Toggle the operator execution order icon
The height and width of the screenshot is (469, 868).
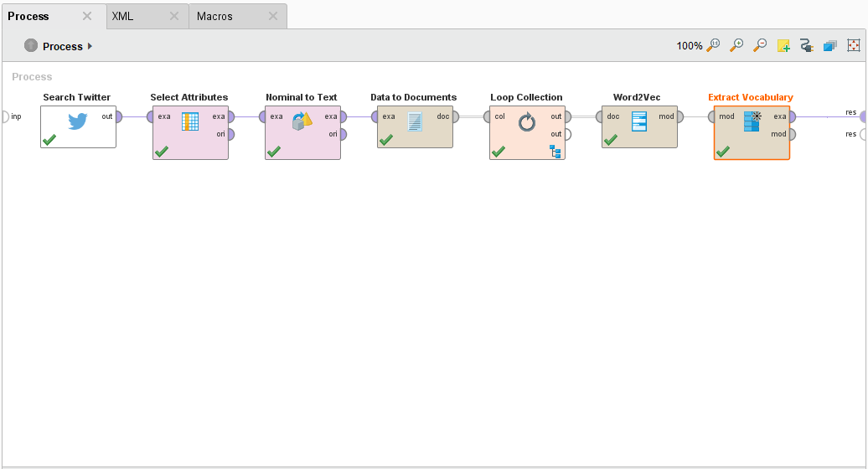pyautogui.click(x=829, y=46)
